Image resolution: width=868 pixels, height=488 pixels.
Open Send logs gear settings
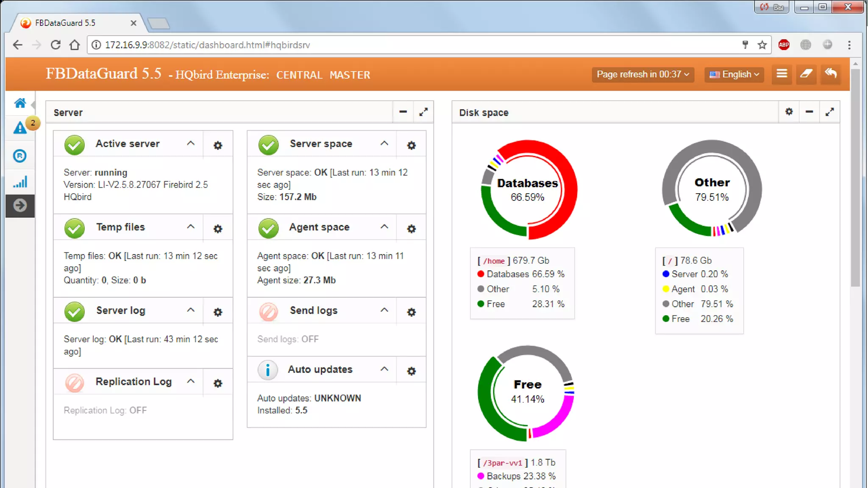[411, 312]
